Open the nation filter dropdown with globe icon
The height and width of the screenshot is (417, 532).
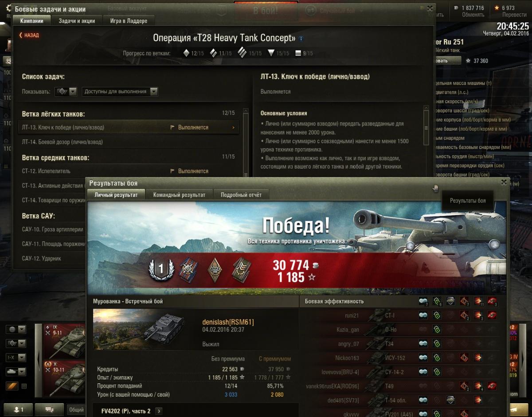pyautogui.click(x=16, y=329)
